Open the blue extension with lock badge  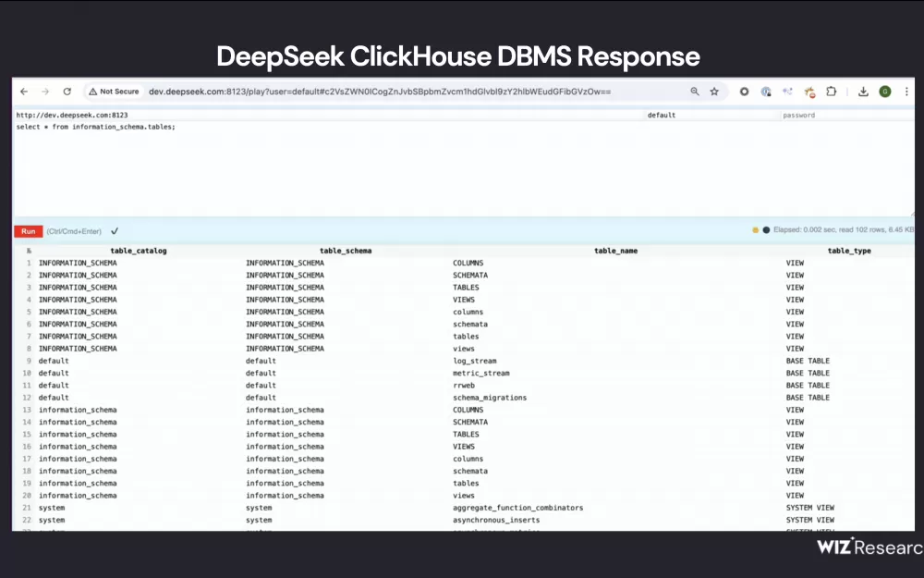[x=765, y=92]
